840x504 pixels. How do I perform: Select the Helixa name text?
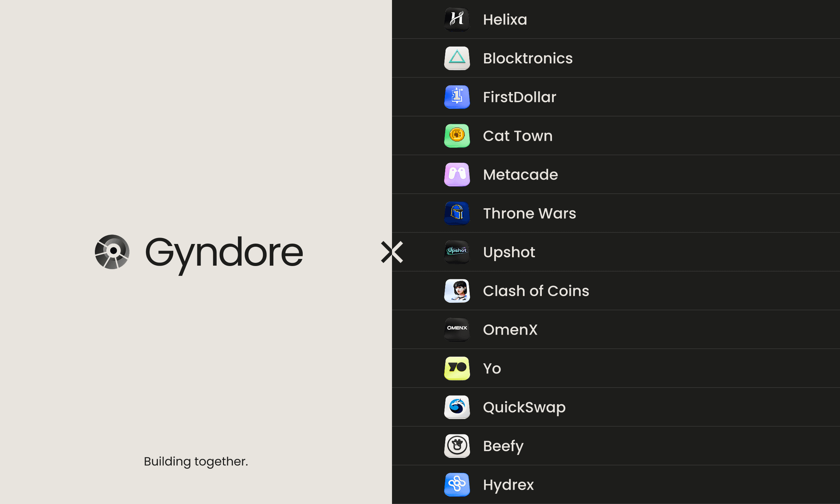click(505, 20)
